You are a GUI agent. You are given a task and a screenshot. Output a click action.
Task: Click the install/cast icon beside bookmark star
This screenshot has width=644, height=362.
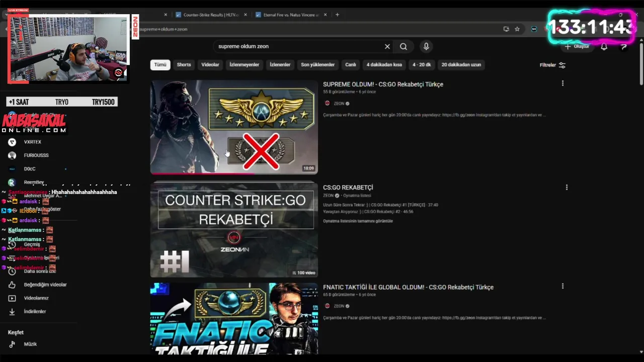pos(506,29)
